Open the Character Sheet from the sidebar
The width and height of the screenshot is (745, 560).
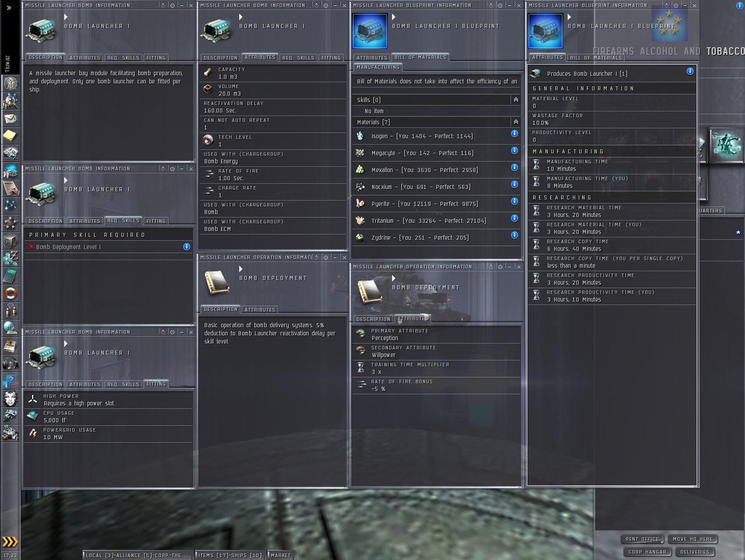click(x=10, y=83)
